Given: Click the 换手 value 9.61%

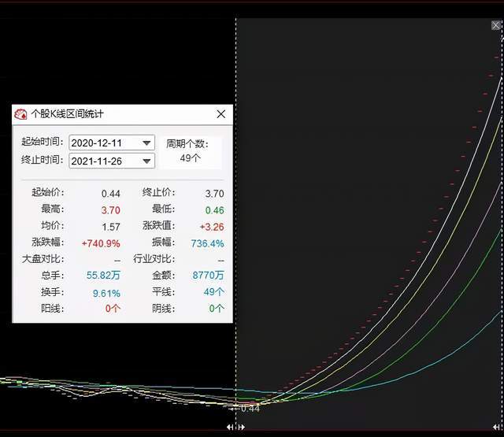Looking at the screenshot, I should 106,293.
